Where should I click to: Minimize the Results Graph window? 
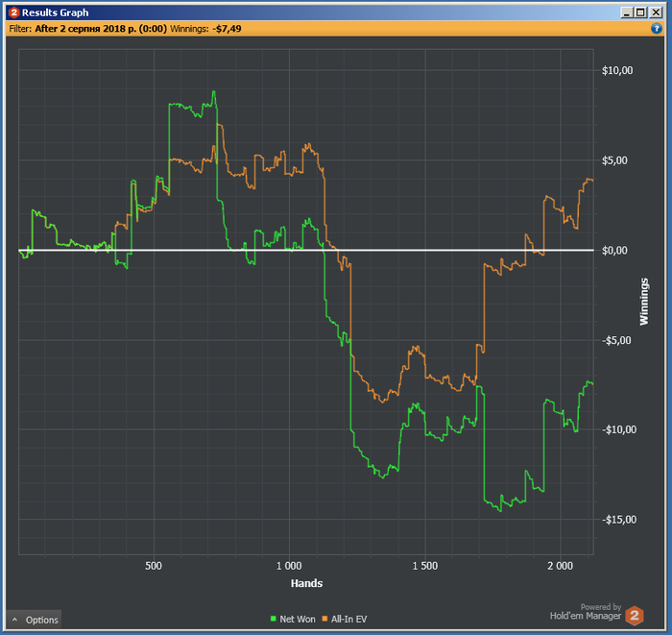coord(627,12)
